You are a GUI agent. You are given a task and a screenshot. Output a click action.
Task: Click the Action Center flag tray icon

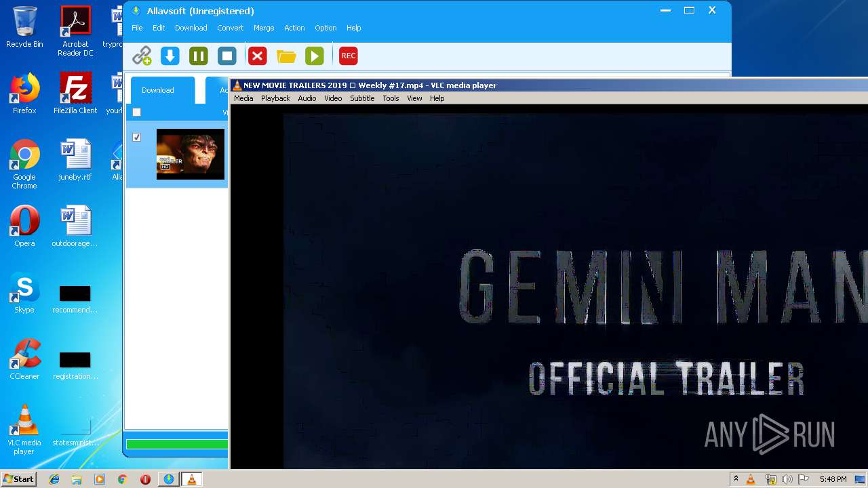[804, 479]
